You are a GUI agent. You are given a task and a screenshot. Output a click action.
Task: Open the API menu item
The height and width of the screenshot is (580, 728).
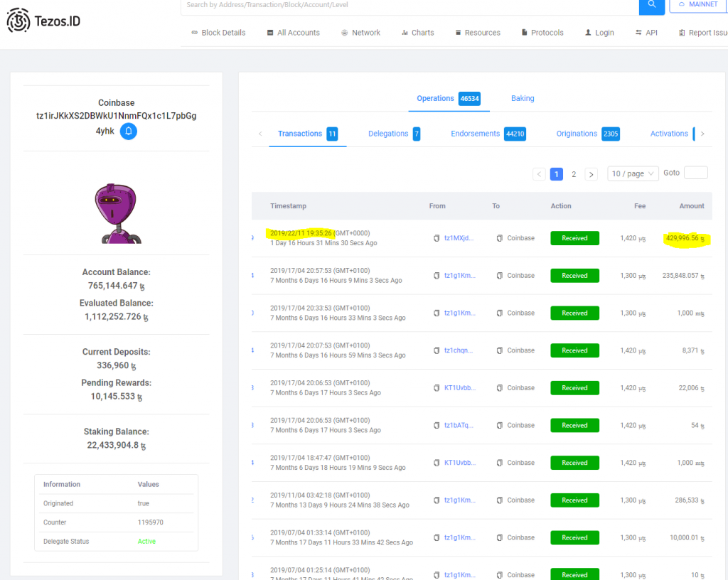646,33
